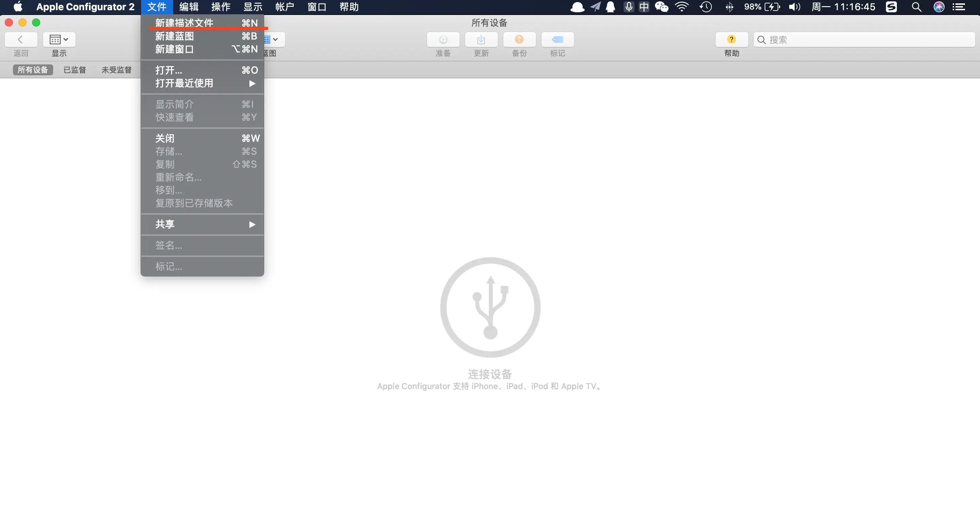
Task: Click the Back (返回) arrow button
Action: click(x=20, y=40)
